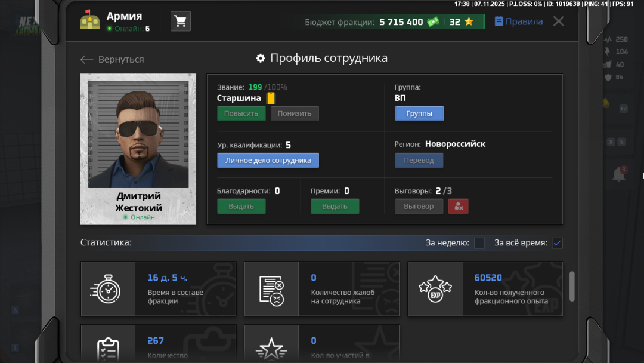Click the notification bell icon
The width and height of the screenshot is (644, 363).
coord(619,174)
